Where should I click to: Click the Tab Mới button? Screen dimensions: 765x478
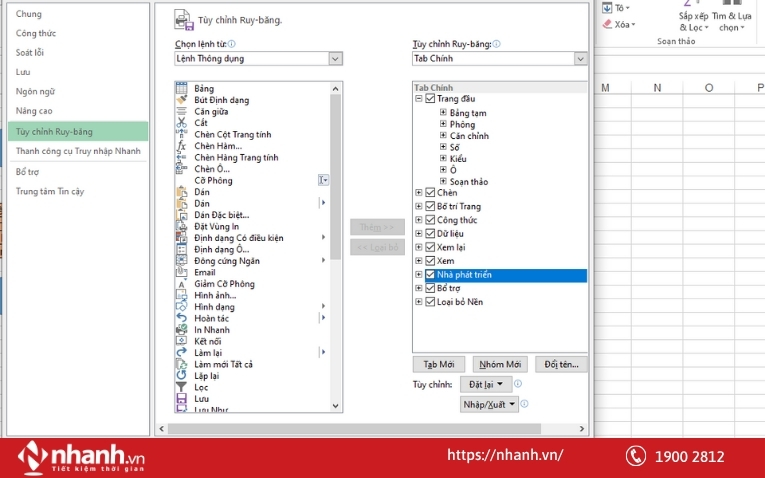[x=438, y=364]
